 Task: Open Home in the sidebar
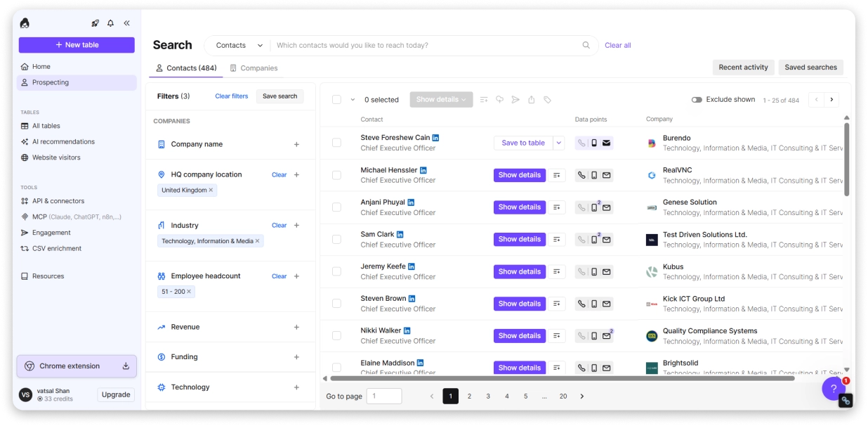click(x=77, y=67)
